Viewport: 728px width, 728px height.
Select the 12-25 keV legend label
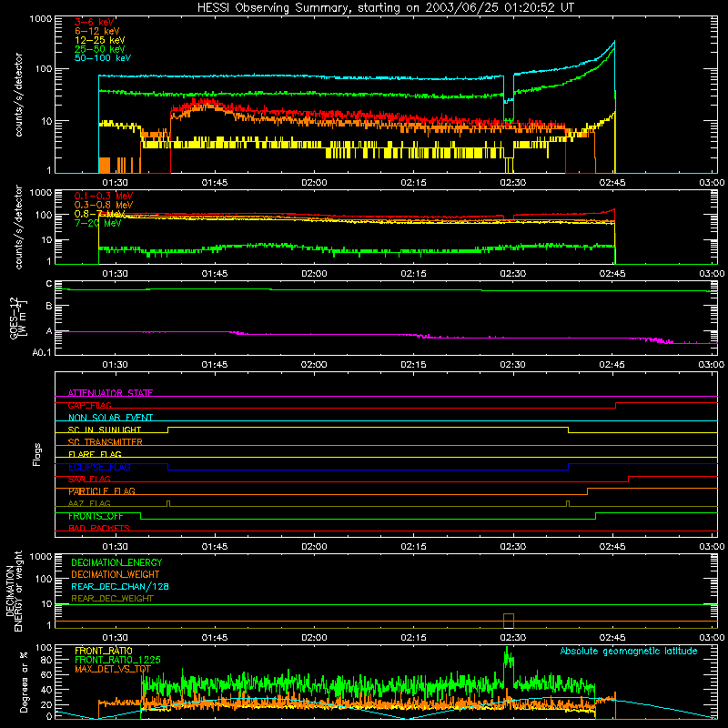[x=100, y=40]
